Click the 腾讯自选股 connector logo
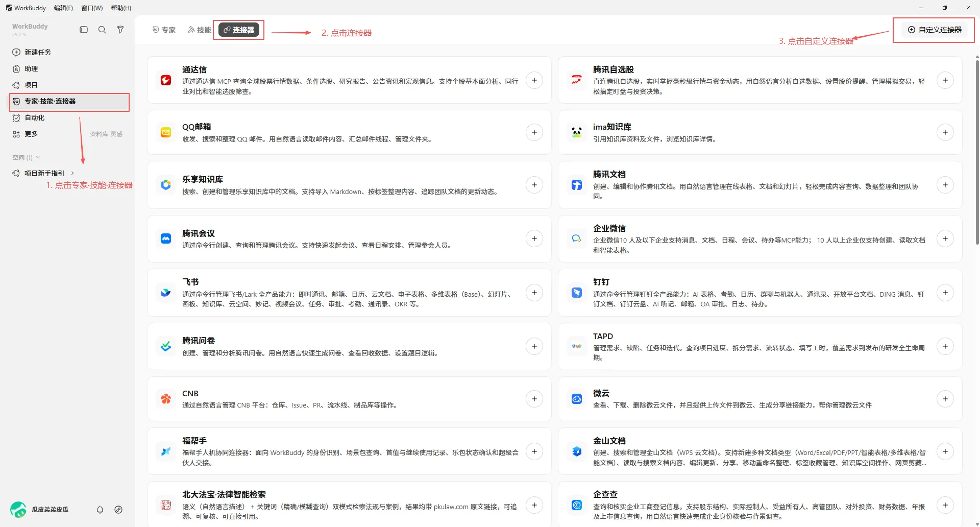The height and width of the screenshot is (527, 980). click(x=577, y=80)
